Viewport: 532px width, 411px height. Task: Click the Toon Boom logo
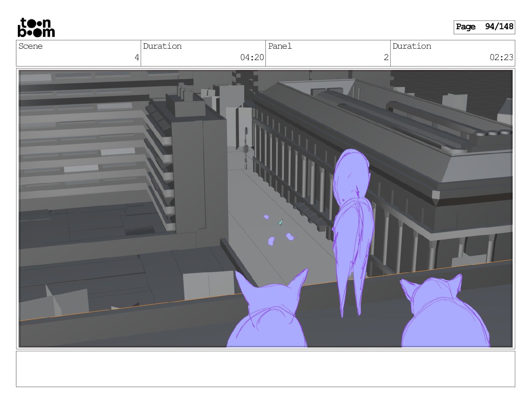click(36, 27)
